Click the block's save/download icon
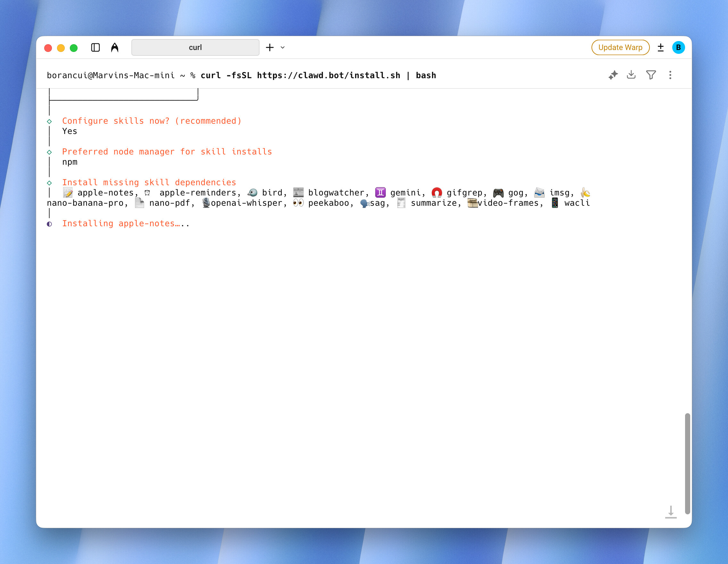This screenshot has width=728, height=564. point(631,75)
